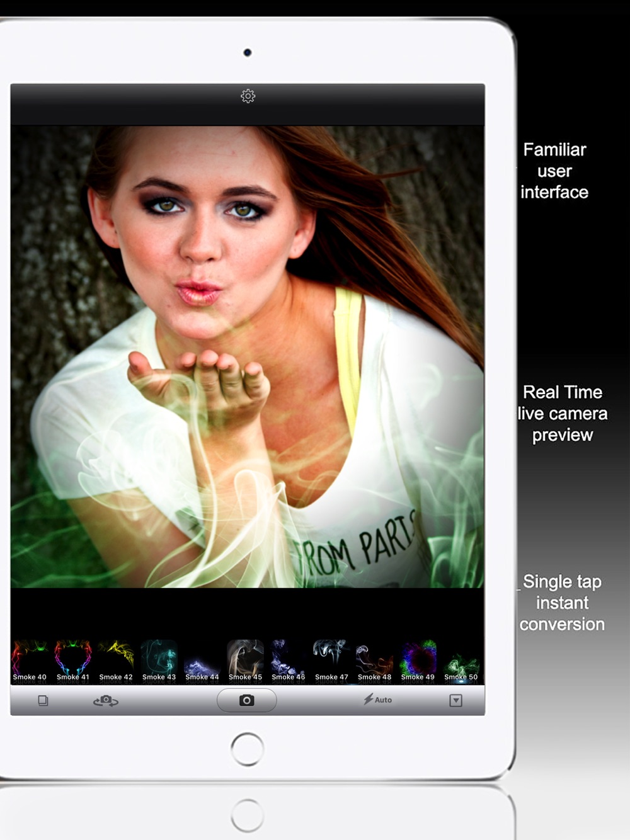The image size is (630, 840).
Task: Tap the switch camera icon
Action: 106,700
